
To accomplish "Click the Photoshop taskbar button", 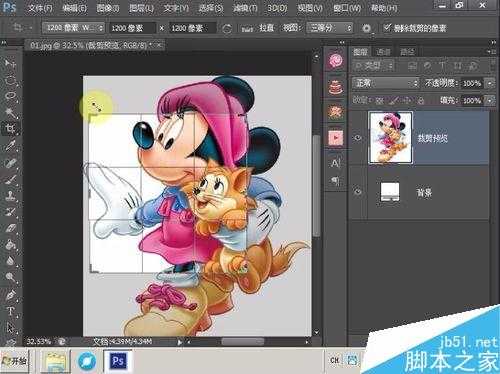I will (119, 361).
